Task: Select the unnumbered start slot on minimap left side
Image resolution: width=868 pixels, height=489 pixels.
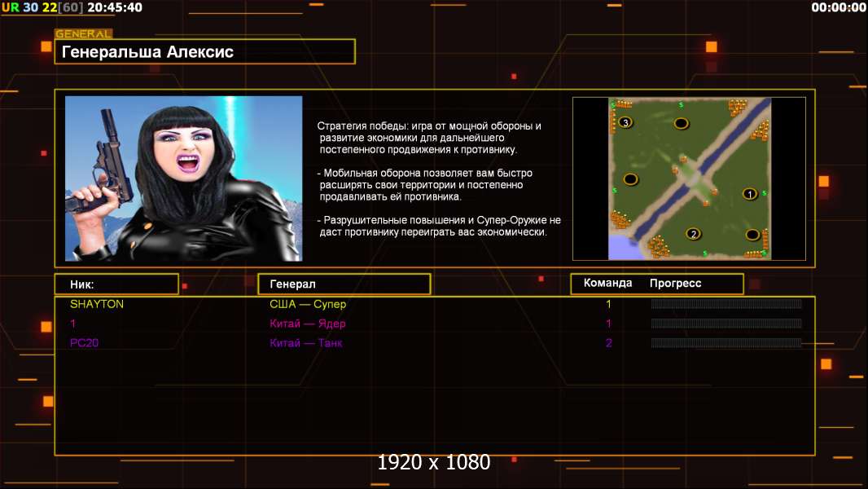Action: coord(630,178)
